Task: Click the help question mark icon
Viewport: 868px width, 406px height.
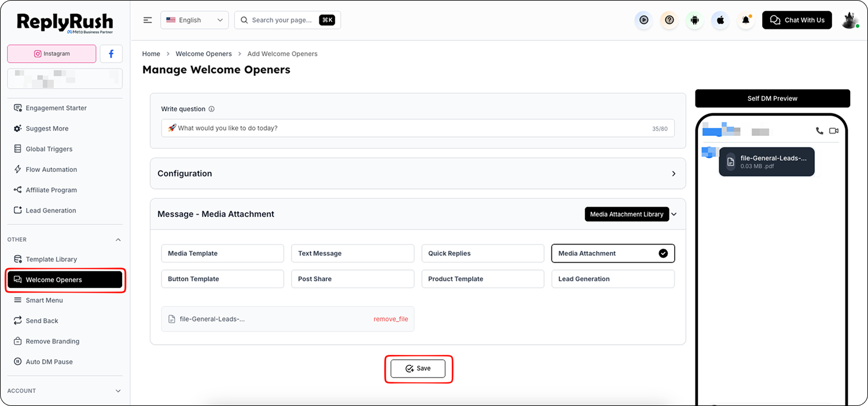Action: pos(670,20)
